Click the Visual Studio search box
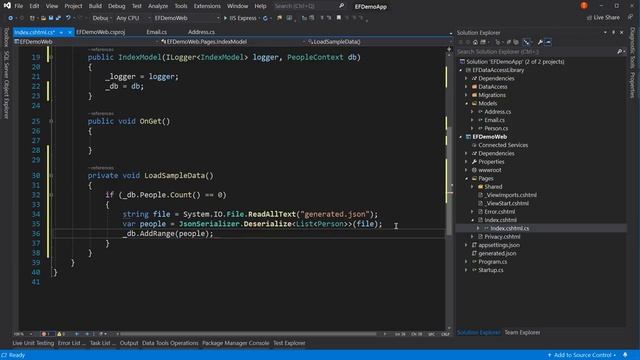640x360 pixels. coord(309,6)
